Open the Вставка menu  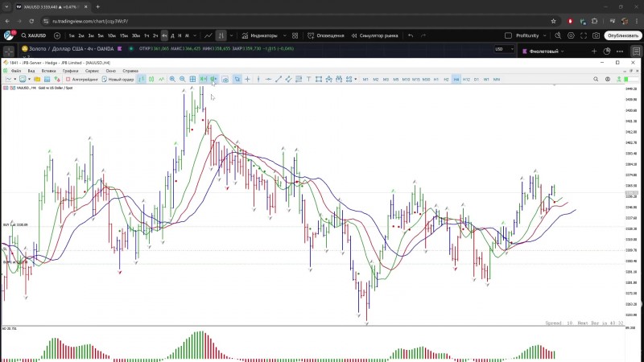click(48, 71)
